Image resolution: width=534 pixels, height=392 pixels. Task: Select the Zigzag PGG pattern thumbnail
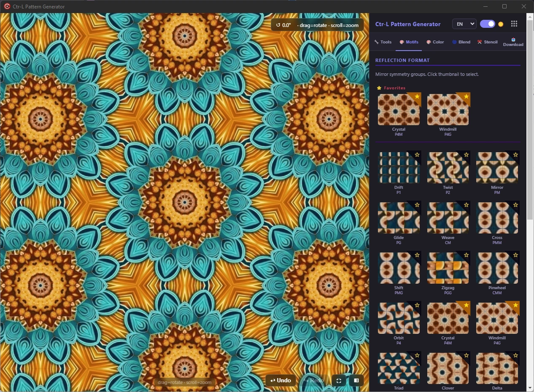point(448,268)
